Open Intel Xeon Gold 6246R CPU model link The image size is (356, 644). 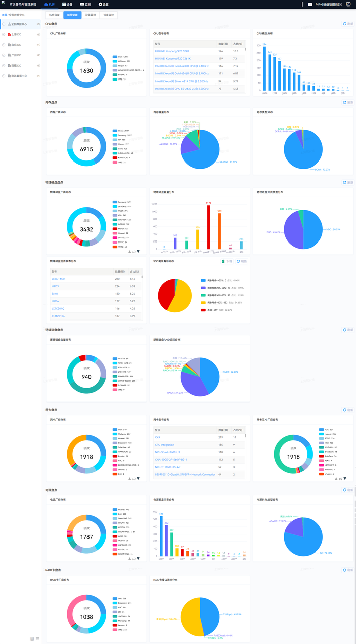(182, 73)
